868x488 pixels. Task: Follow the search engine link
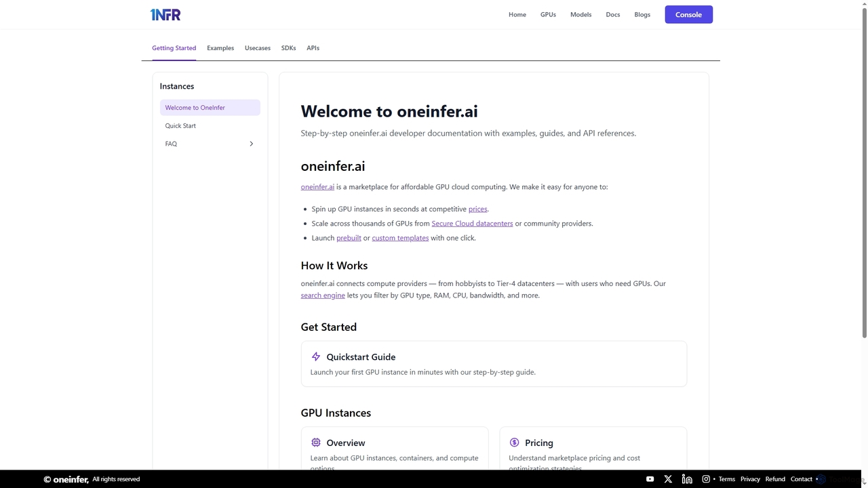click(323, 296)
